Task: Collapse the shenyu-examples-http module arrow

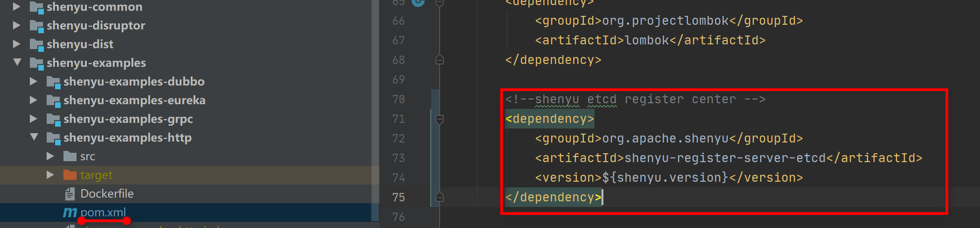Action: tap(34, 137)
